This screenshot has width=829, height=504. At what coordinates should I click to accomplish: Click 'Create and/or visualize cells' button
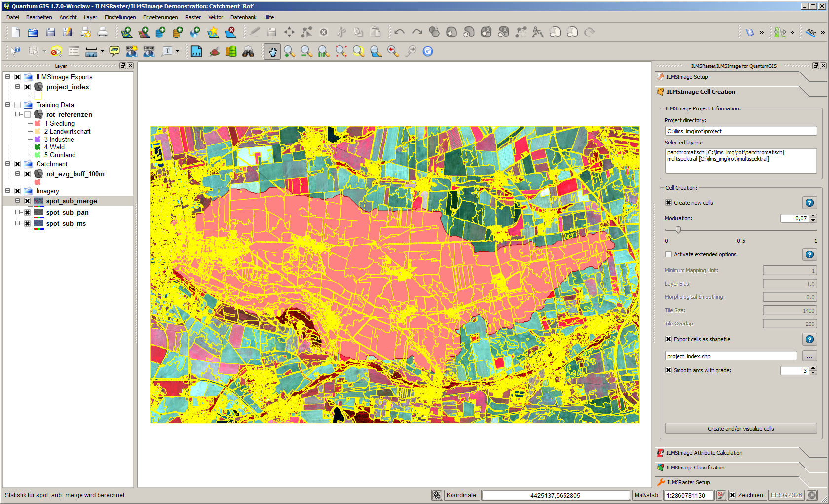point(740,429)
